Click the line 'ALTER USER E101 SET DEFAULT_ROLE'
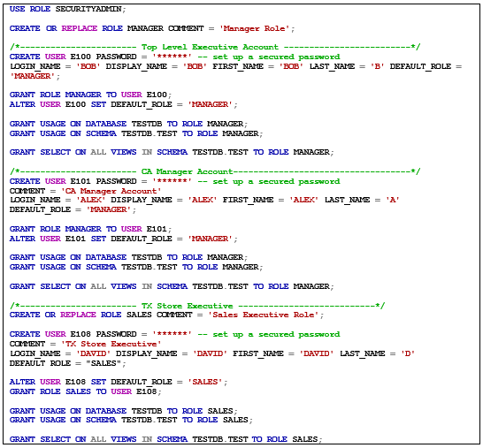The height and width of the screenshot is (448, 483). pyautogui.click(x=124, y=239)
